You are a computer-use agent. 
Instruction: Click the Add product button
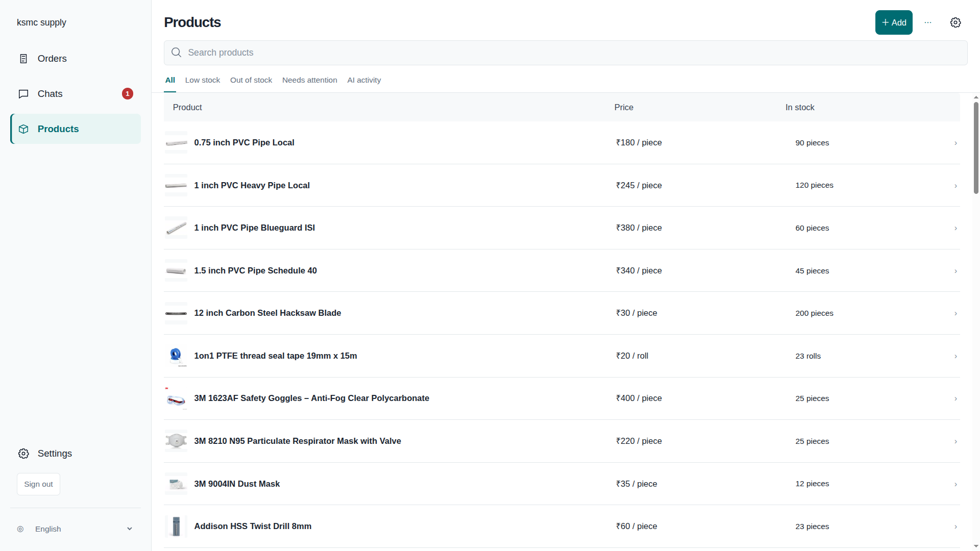[894, 22]
